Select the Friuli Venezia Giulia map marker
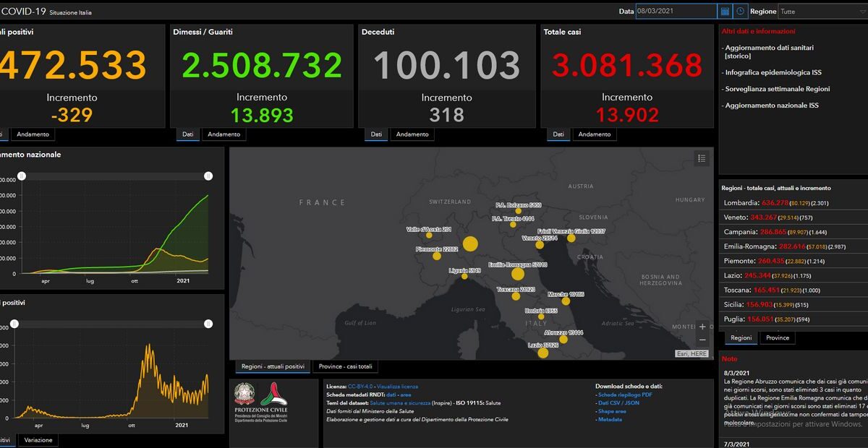 coord(571,238)
